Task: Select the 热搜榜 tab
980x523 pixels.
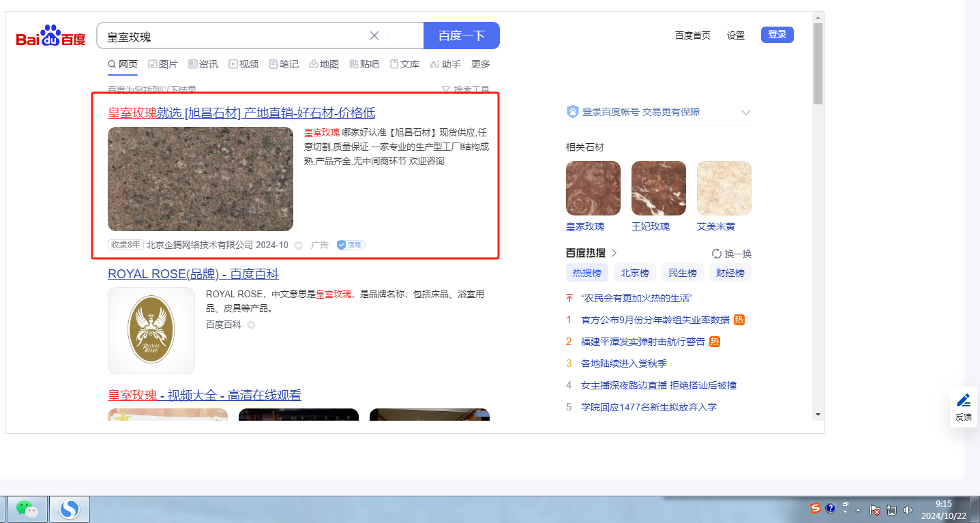Action: click(x=587, y=273)
